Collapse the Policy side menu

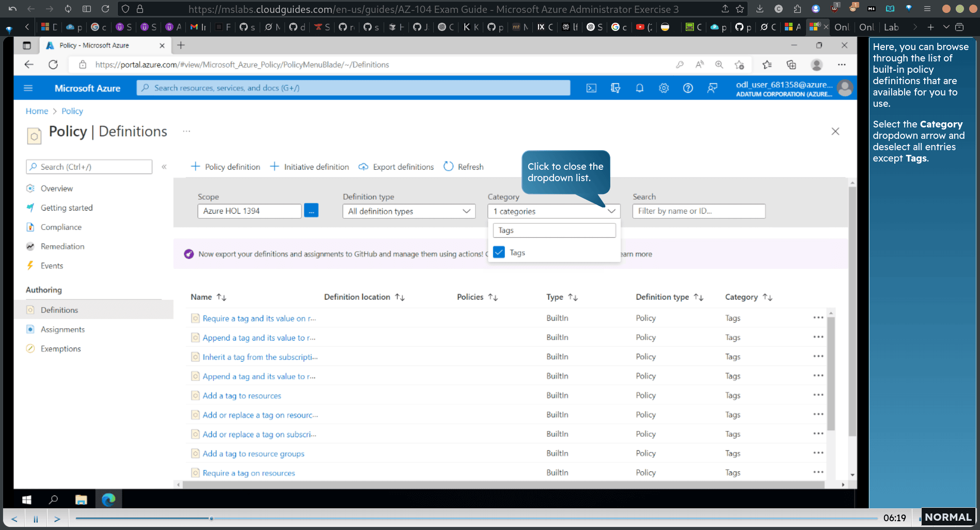164,167
